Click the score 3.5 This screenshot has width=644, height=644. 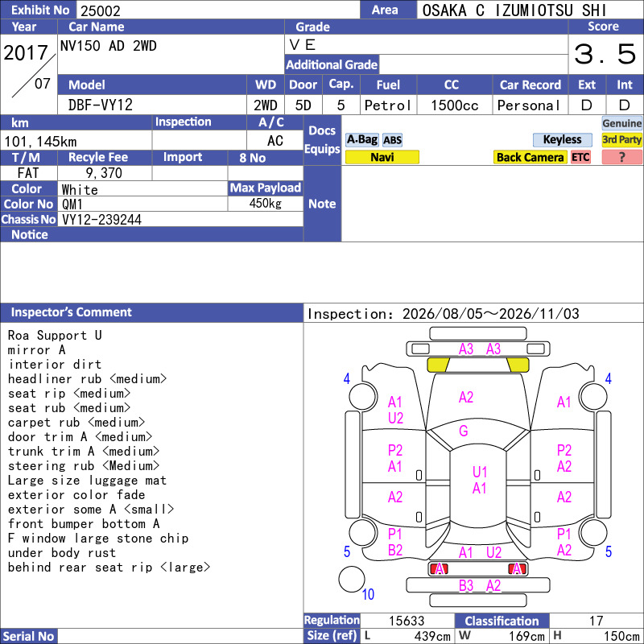605,54
